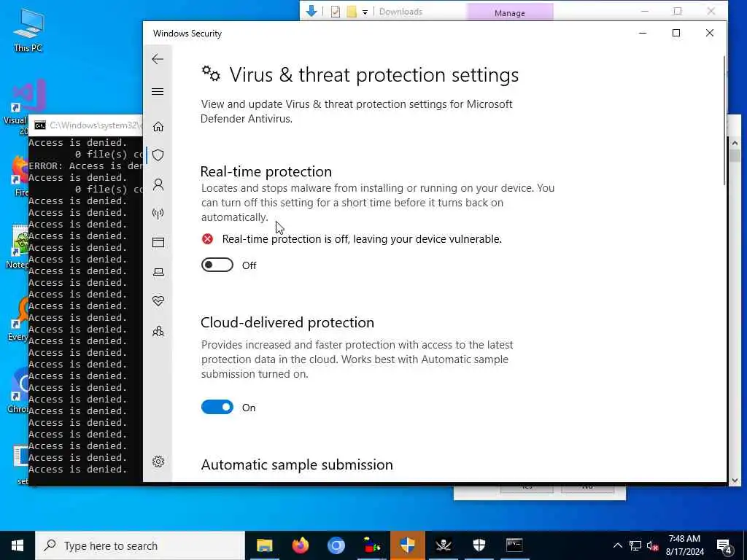This screenshot has width=747, height=560.
Task: Open This PC desktop icon
Action: [x=28, y=29]
